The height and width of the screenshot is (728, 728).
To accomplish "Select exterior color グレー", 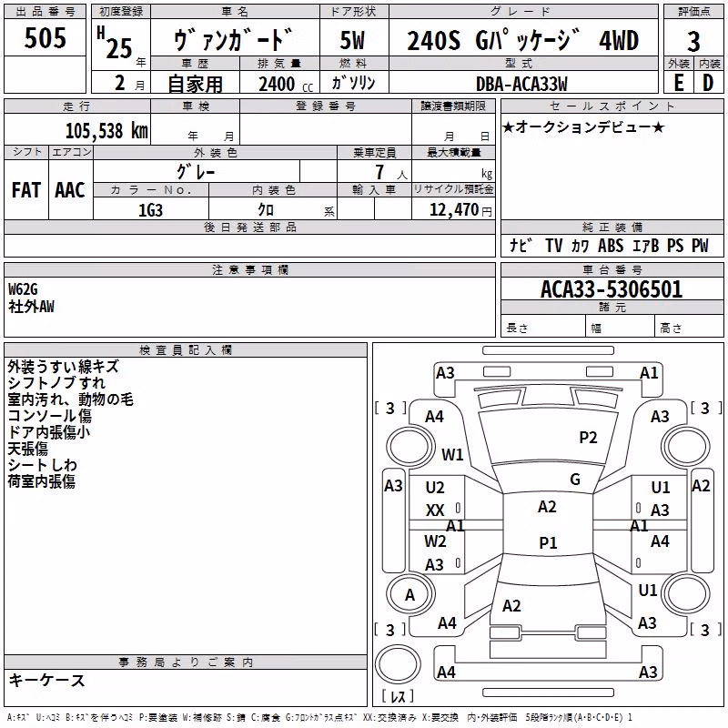I will pos(196,172).
